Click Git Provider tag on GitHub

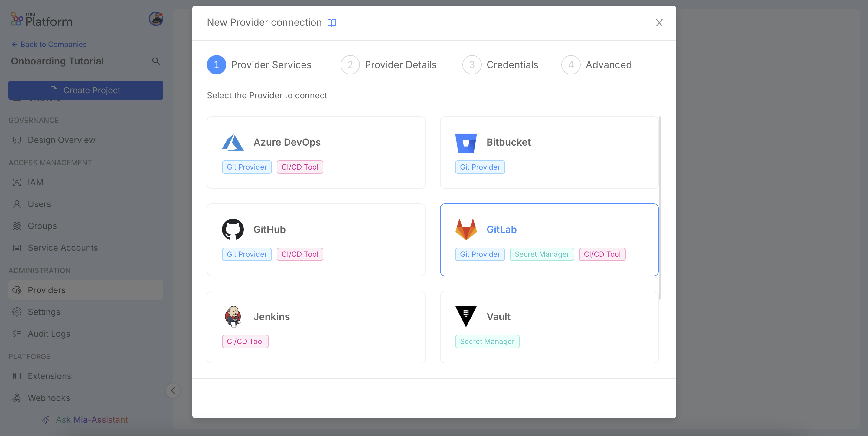(x=247, y=254)
